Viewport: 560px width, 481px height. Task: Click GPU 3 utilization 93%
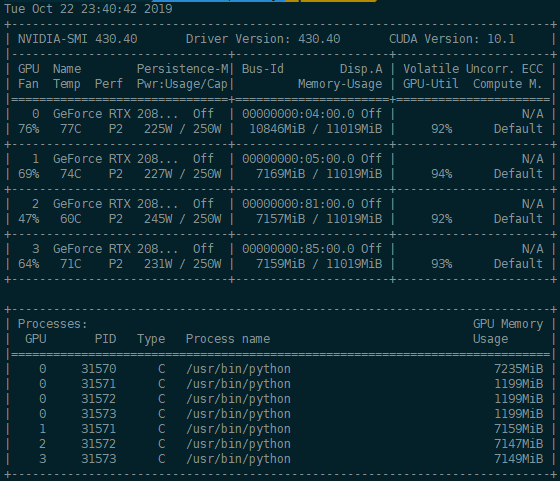click(441, 264)
